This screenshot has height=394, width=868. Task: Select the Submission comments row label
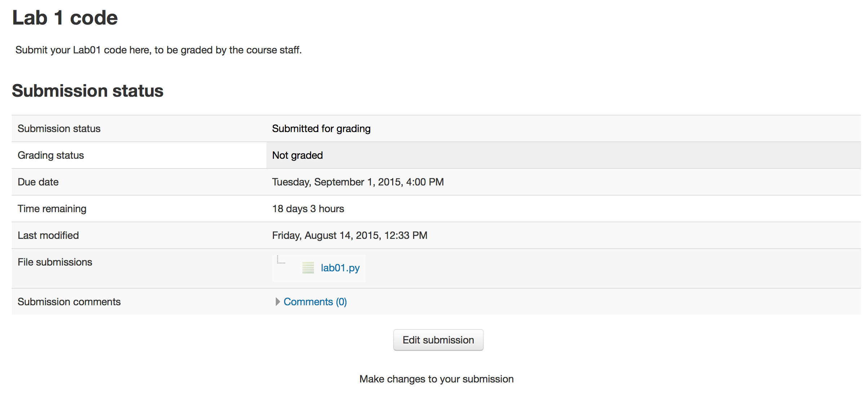point(69,302)
